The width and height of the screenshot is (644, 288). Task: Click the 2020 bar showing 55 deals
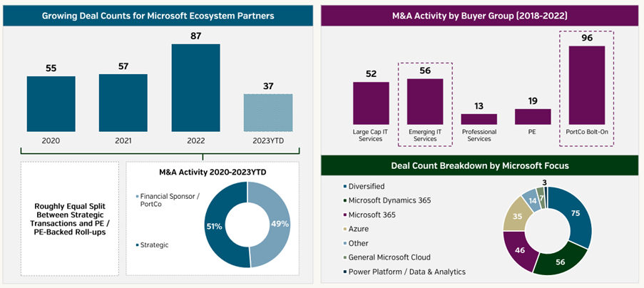51,104
